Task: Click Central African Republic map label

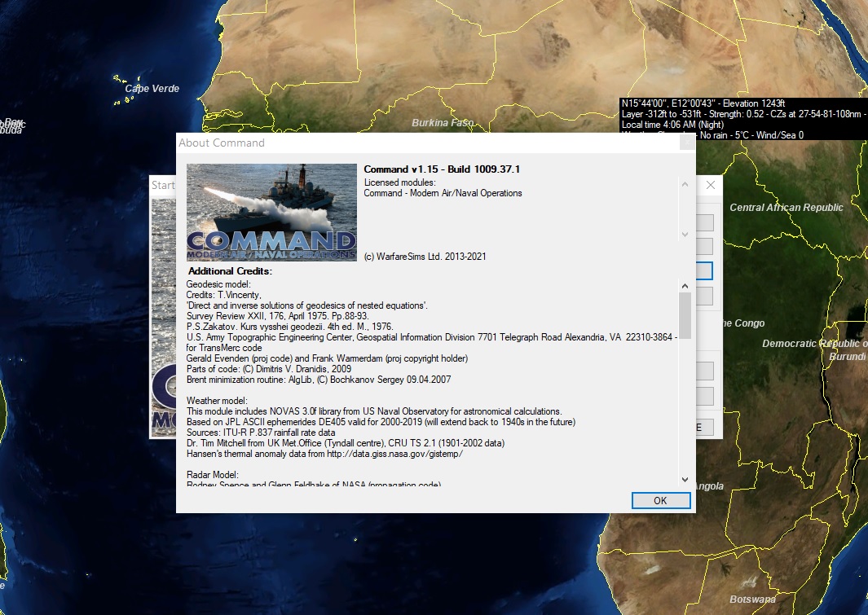Action: click(x=786, y=208)
